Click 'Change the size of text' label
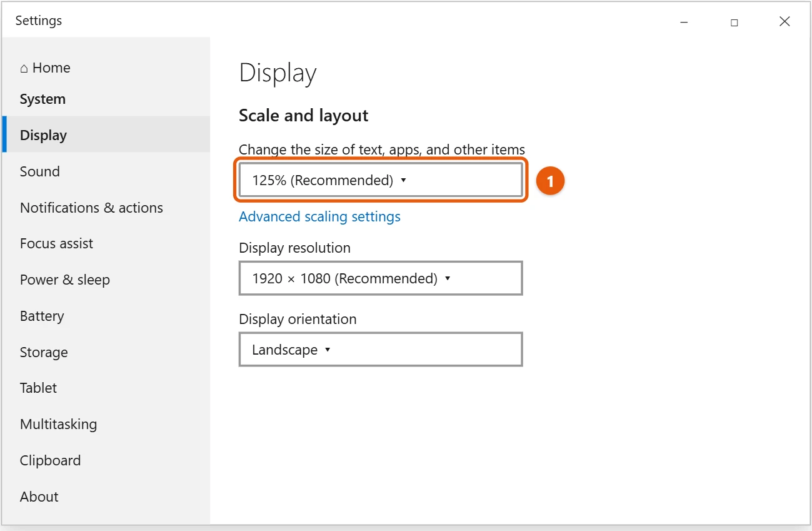 (382, 149)
